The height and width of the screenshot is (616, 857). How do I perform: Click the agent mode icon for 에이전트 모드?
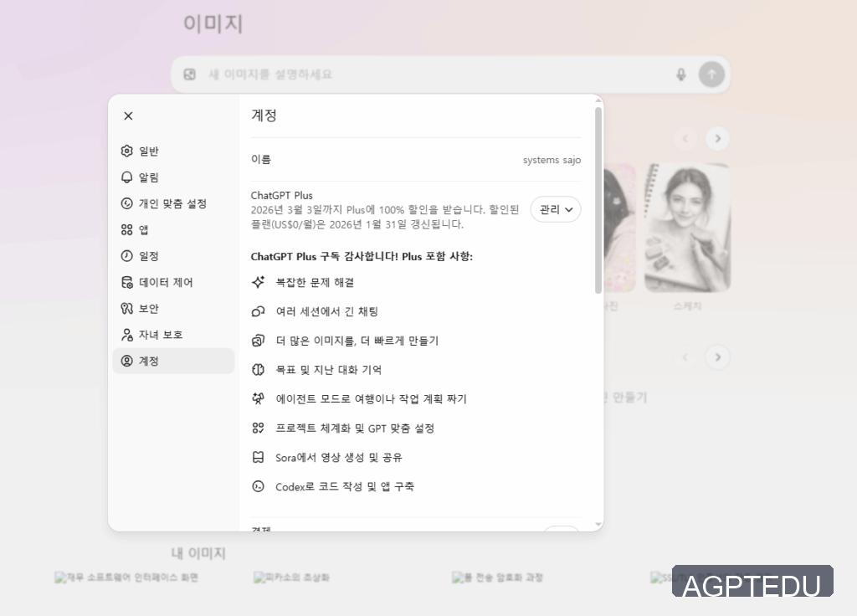click(258, 398)
